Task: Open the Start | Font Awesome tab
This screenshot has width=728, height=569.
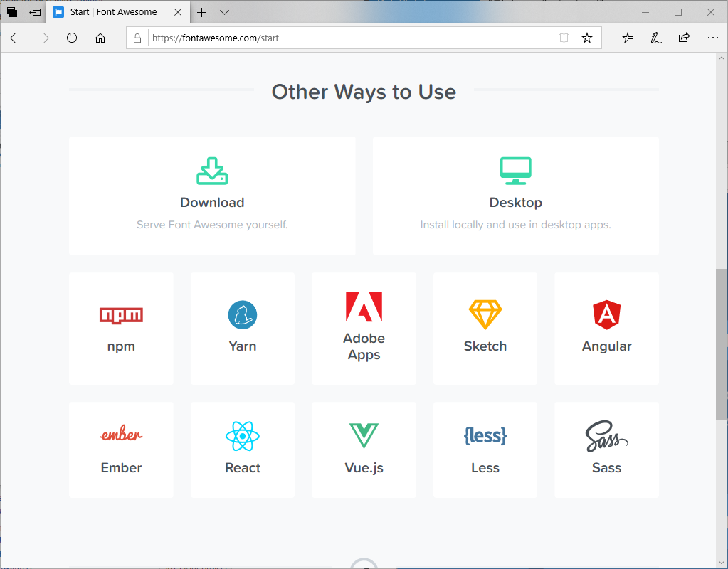Action: [114, 11]
